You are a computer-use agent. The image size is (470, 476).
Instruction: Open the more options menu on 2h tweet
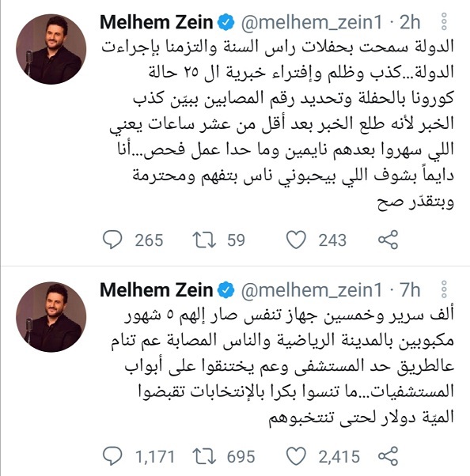444,21
